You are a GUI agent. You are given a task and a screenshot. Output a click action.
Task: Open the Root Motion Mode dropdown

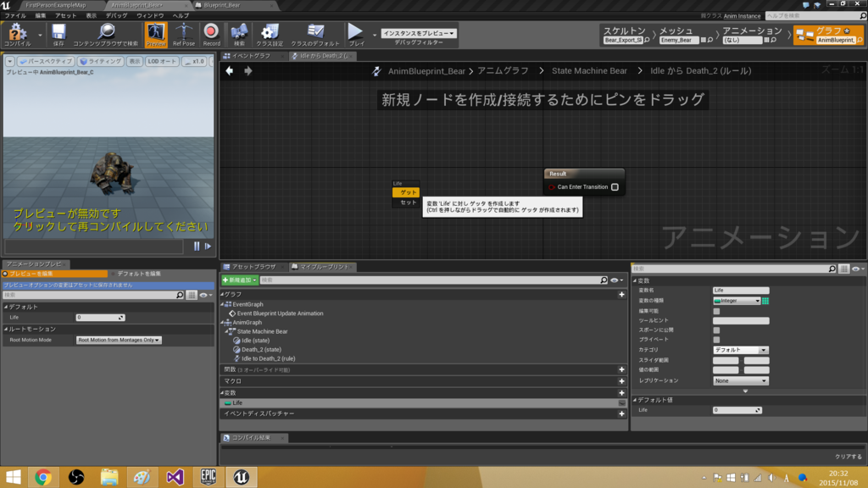click(119, 341)
